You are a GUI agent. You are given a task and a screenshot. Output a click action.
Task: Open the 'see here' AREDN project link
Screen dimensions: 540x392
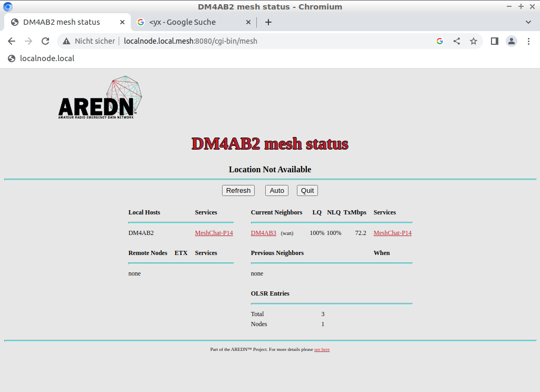pos(322,349)
